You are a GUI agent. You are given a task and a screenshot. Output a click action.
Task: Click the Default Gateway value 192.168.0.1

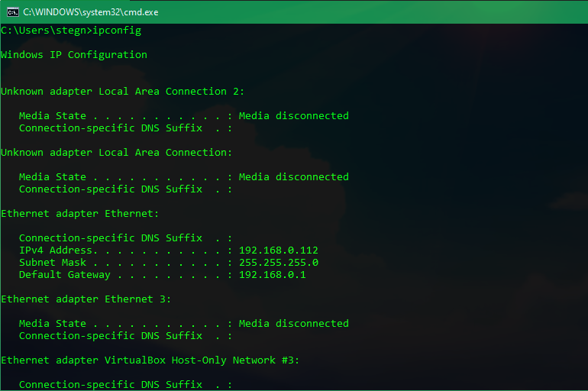273,275
